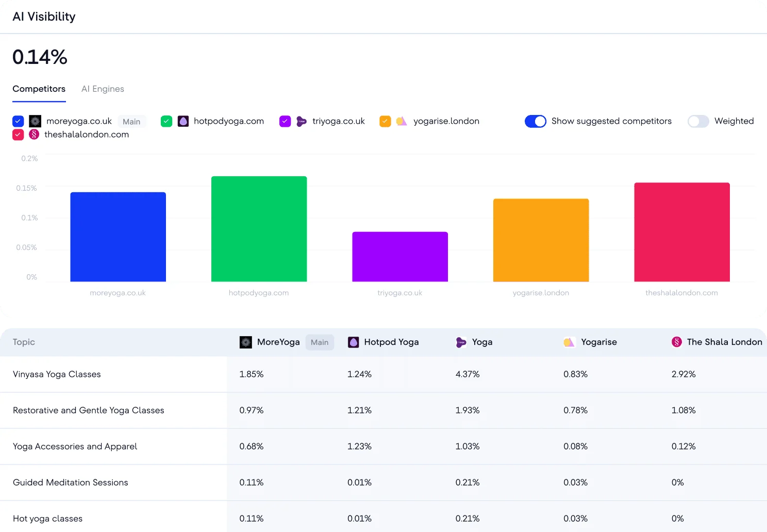Uncheck the triyoga.co.uk purple checkbox

click(x=285, y=121)
